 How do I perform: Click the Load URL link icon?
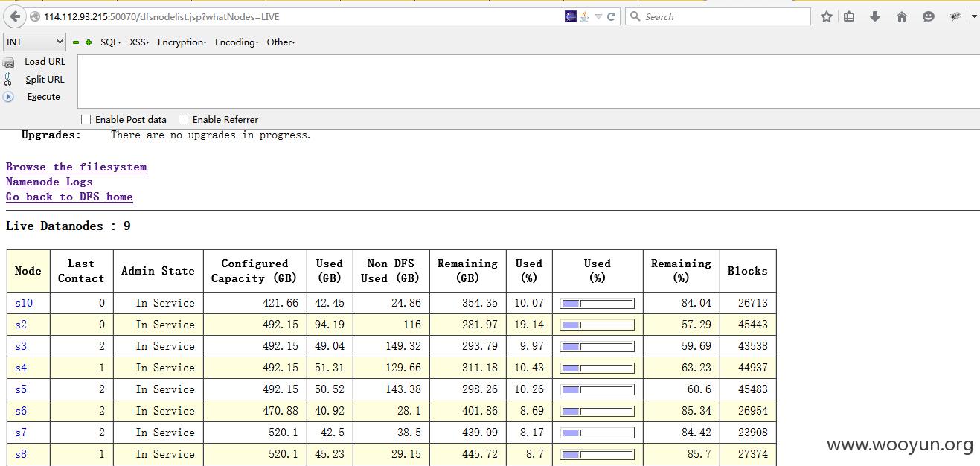click(9, 63)
